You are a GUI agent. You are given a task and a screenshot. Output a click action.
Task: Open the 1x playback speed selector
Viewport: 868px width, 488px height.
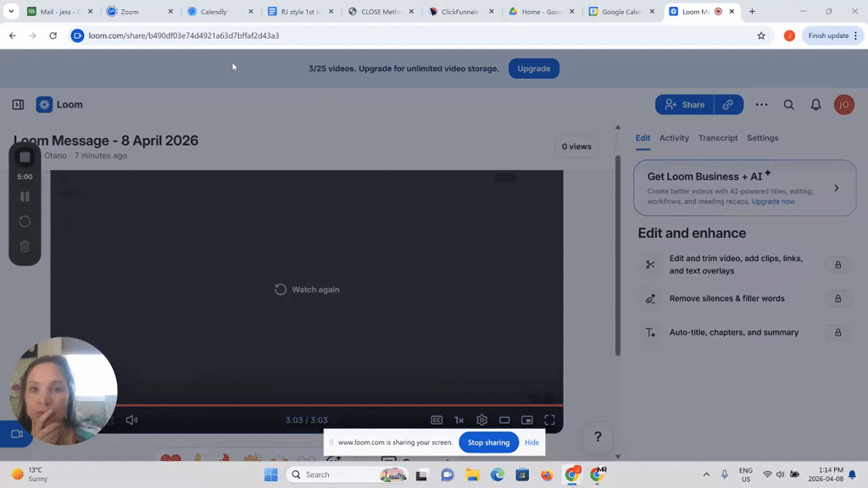(x=459, y=419)
